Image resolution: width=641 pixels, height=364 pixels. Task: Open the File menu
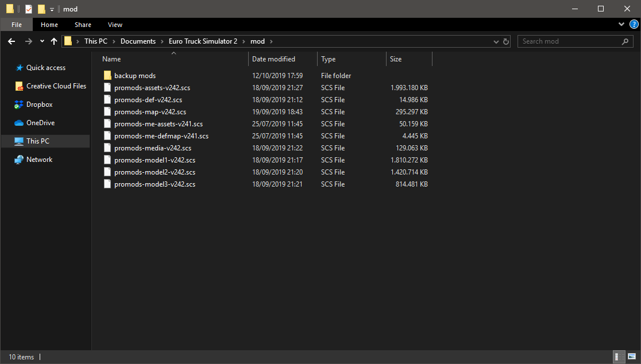point(17,25)
